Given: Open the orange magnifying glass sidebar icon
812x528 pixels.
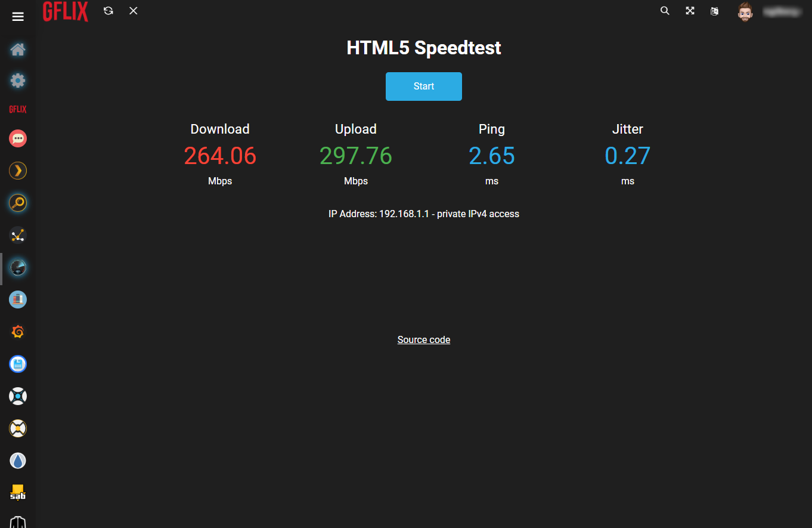Looking at the screenshot, I should 18,203.
